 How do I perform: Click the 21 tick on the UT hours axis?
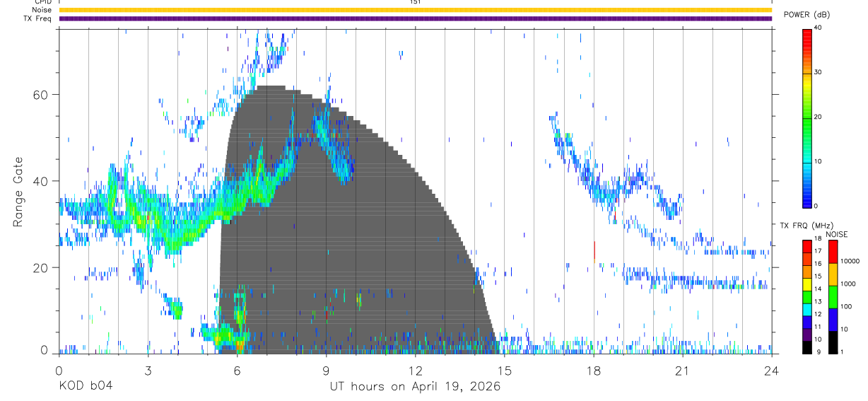pyautogui.click(x=683, y=370)
